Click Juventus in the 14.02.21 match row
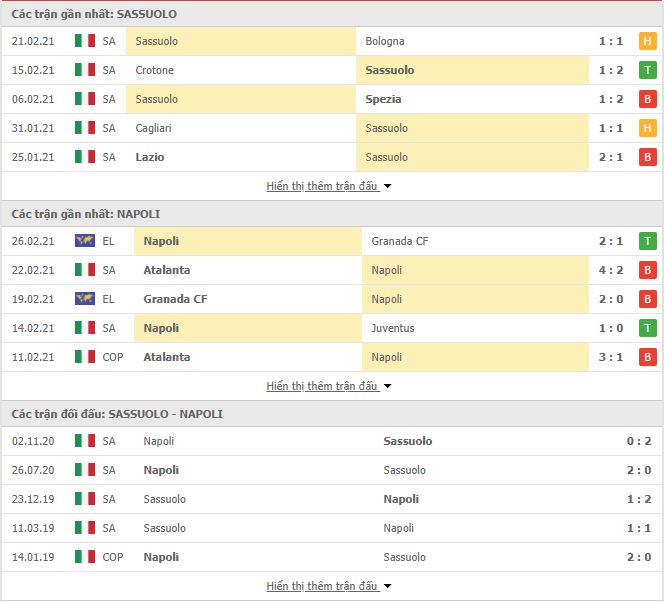Screen dimensions: 664x602 tap(393, 328)
